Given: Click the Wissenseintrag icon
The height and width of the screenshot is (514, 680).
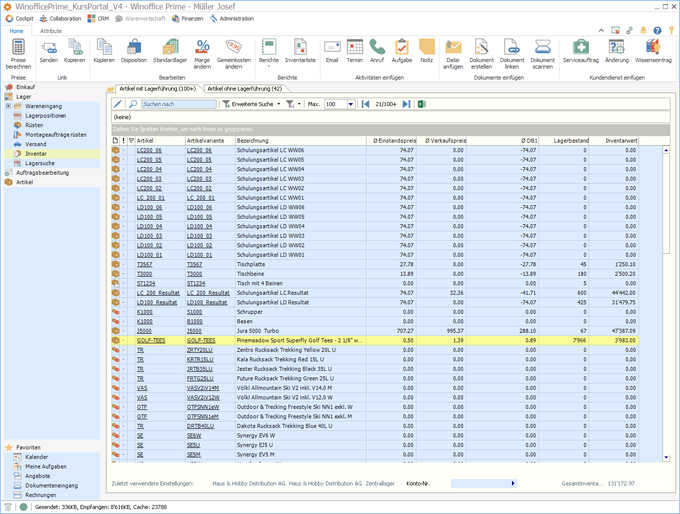Looking at the screenshot, I should point(653,47).
